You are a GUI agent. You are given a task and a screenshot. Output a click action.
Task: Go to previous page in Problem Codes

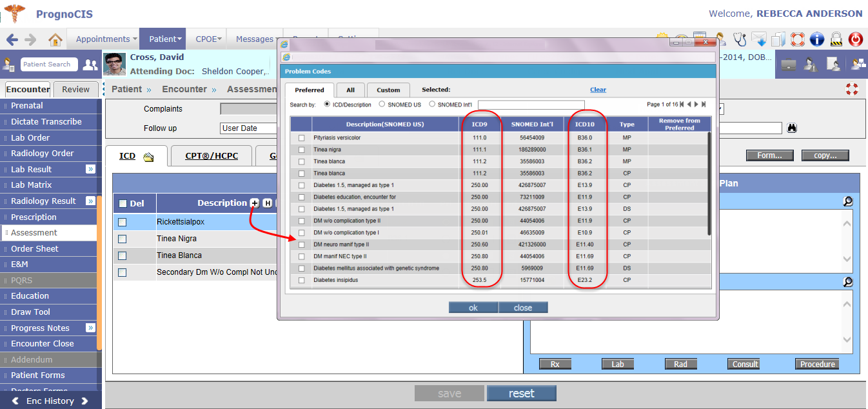pyautogui.click(x=689, y=105)
